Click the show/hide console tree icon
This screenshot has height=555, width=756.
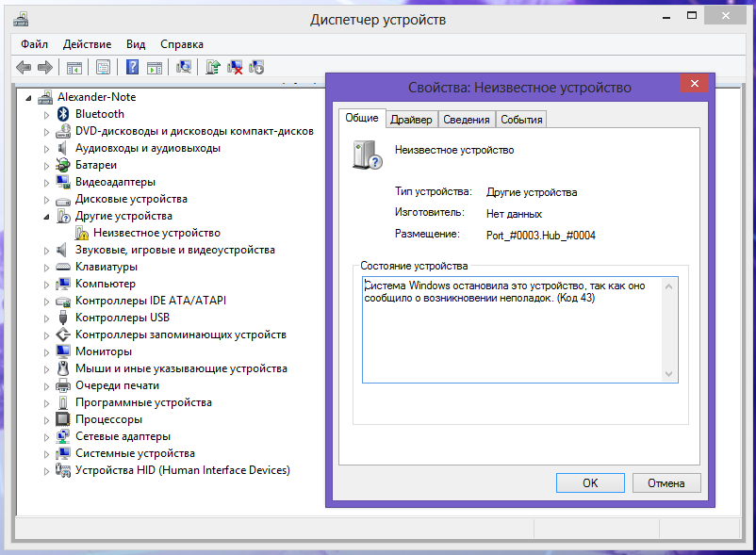74,67
